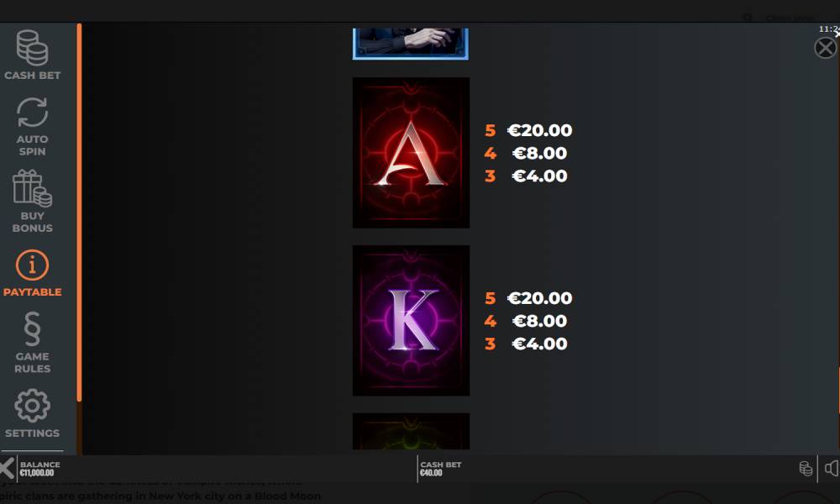840x504 pixels.
Task: Click the orange sidebar scrollbar
Action: [79, 213]
